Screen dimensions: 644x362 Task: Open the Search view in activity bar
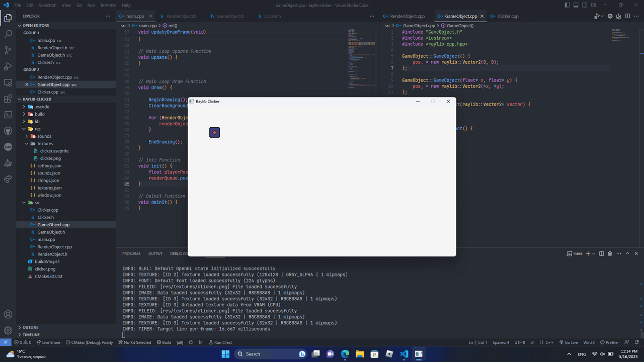(x=8, y=34)
